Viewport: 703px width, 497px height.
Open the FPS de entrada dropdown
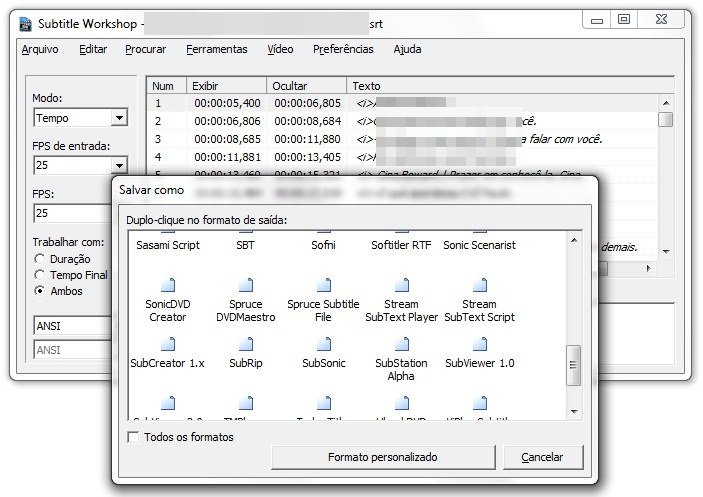pyautogui.click(x=119, y=165)
